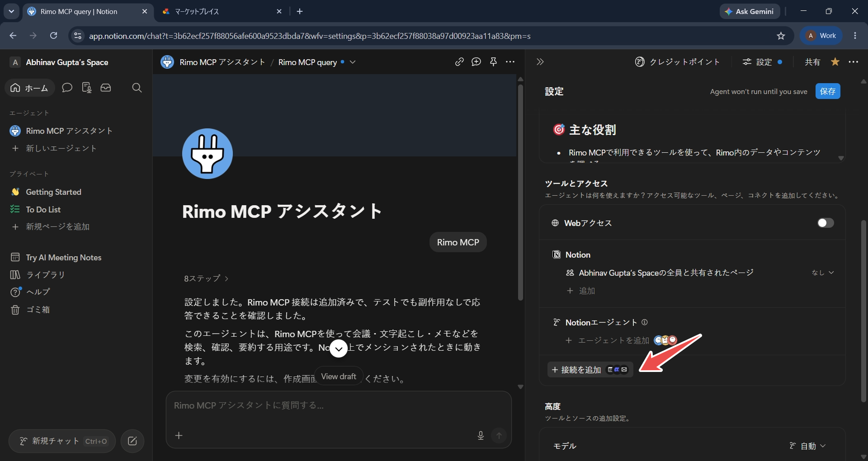Click the sidebar search magnifier icon

click(137, 88)
